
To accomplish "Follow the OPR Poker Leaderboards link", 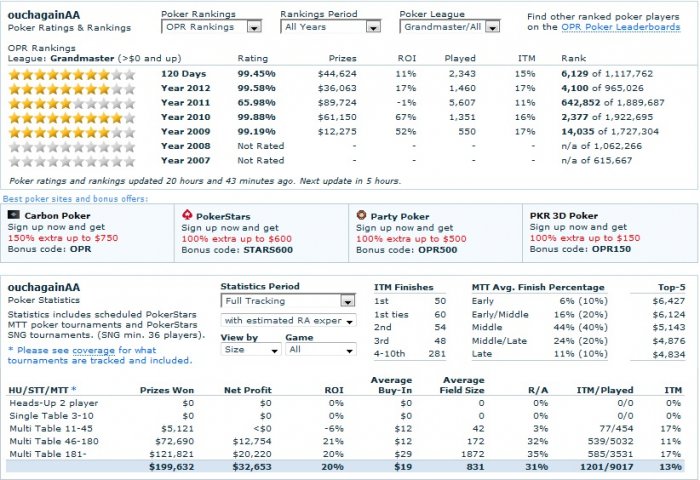I will coord(621,27).
